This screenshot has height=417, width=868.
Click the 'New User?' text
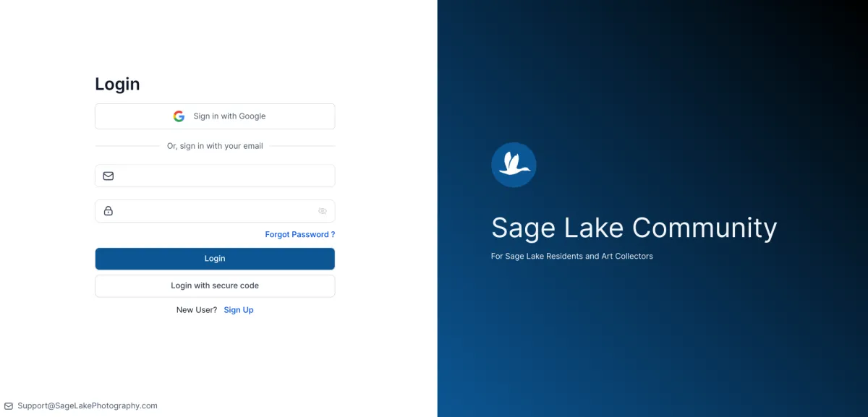pyautogui.click(x=197, y=310)
